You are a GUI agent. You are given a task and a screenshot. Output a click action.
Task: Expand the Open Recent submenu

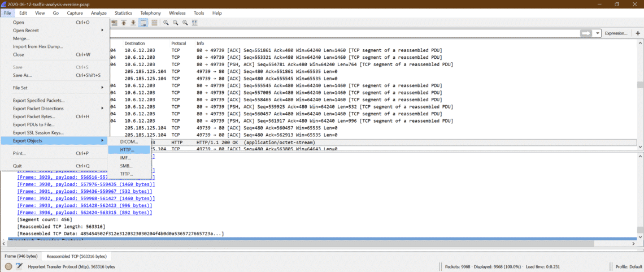click(55, 31)
